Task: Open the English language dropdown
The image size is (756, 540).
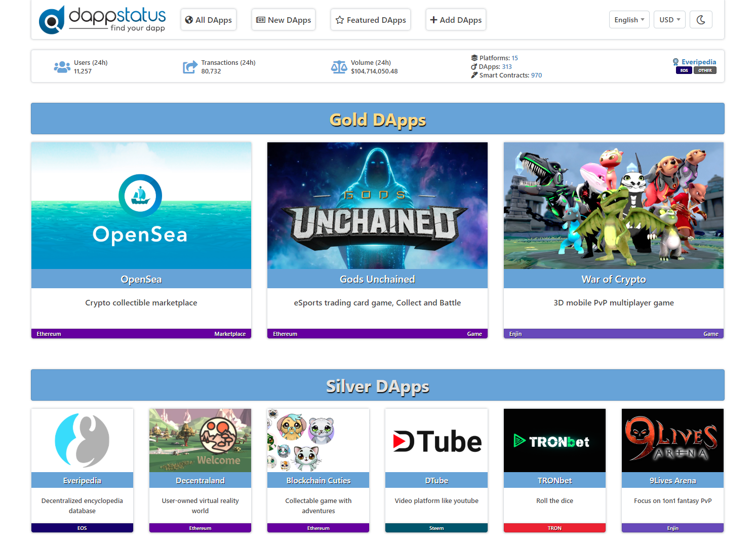Action: tap(629, 19)
